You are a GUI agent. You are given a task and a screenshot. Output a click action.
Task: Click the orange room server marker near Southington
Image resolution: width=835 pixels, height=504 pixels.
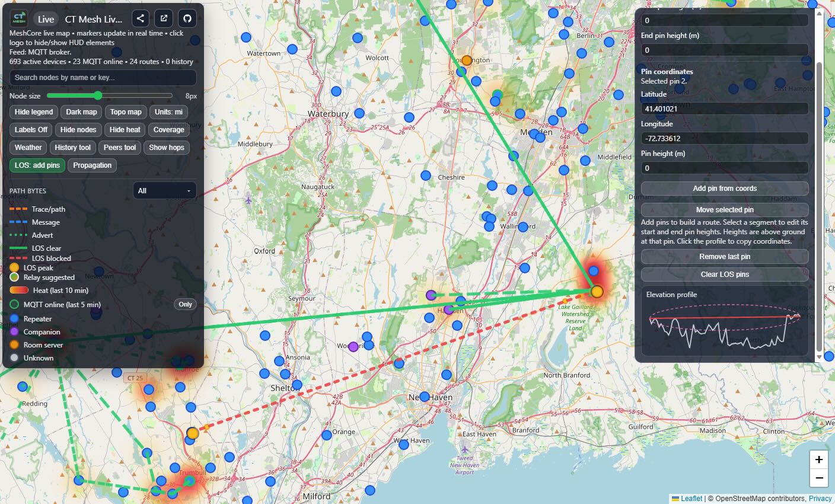467,60
